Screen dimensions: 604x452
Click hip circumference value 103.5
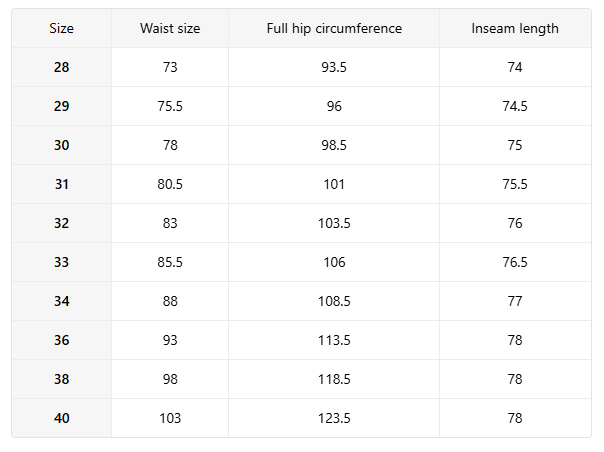[334, 223]
